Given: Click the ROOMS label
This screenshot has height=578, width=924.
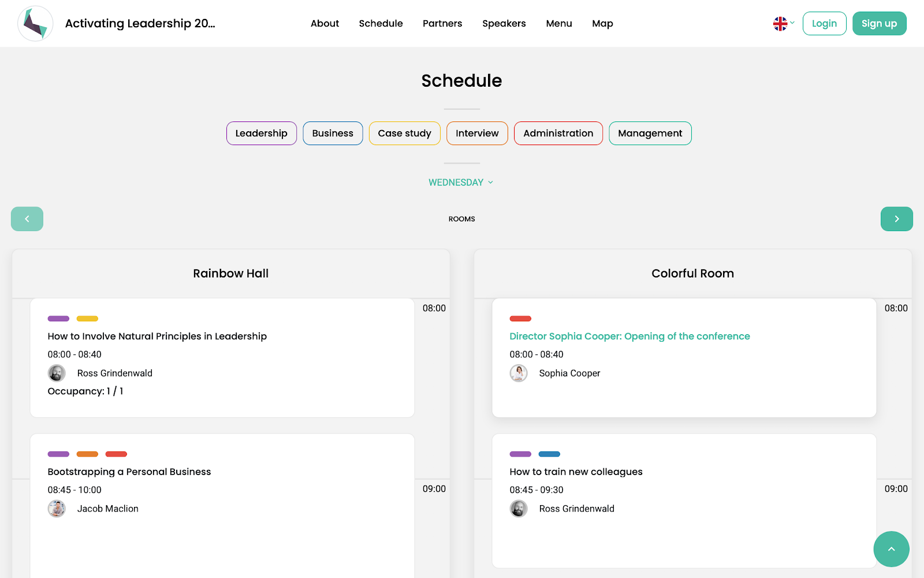Looking at the screenshot, I should (462, 219).
